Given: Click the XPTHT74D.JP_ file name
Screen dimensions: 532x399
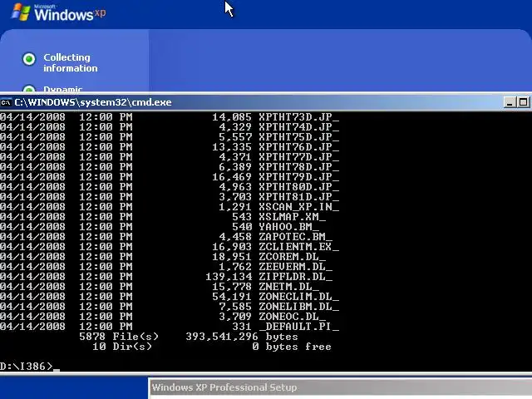Looking at the screenshot, I should [x=299, y=127].
